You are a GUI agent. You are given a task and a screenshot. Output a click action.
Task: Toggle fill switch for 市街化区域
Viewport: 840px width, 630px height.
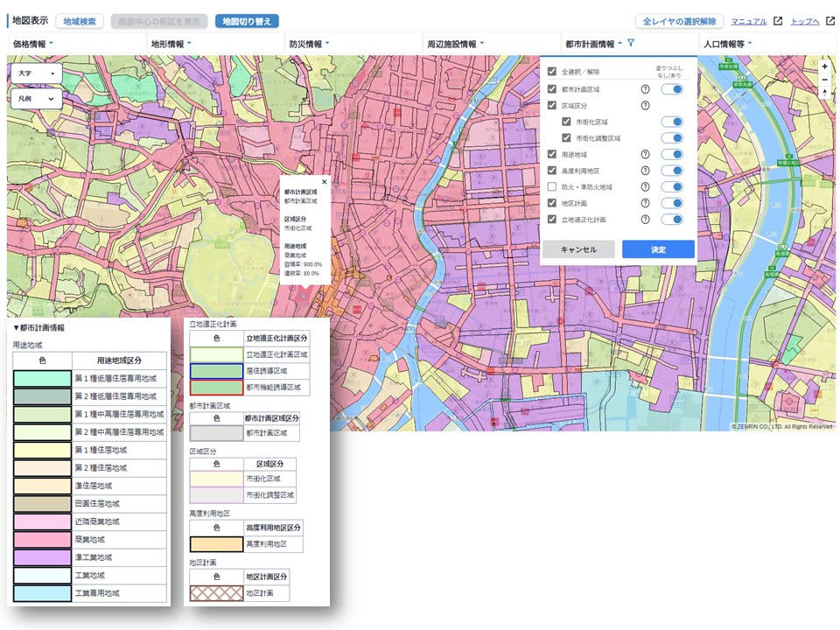(671, 122)
